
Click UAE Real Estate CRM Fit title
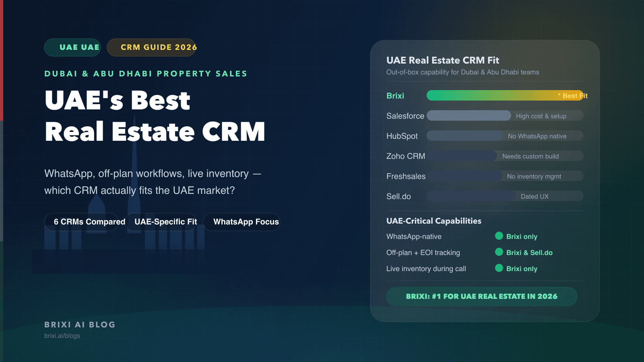[443, 60]
